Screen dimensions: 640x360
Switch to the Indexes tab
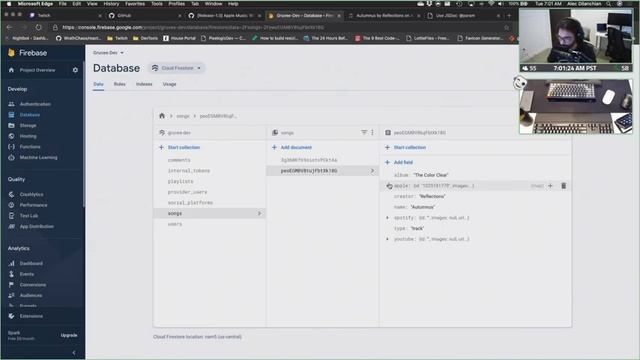(144, 84)
